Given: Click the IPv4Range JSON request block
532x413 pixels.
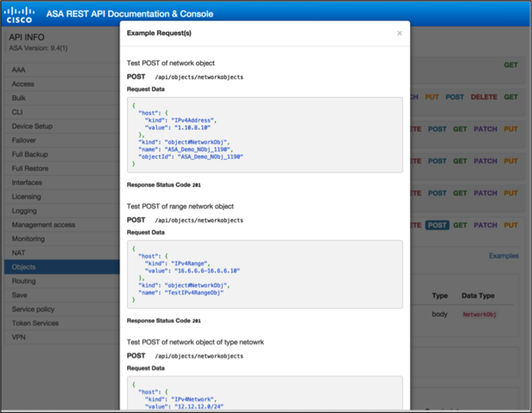Looking at the screenshot, I should pyautogui.click(x=265, y=274).
